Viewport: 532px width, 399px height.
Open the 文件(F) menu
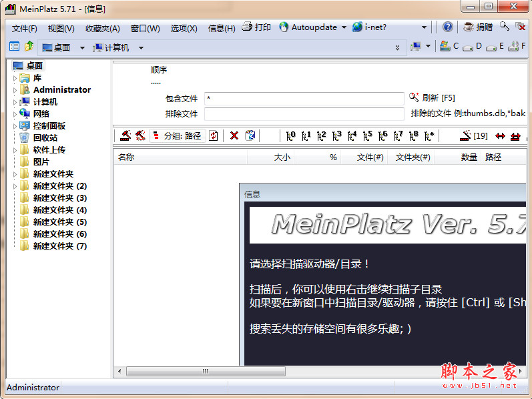click(x=25, y=28)
